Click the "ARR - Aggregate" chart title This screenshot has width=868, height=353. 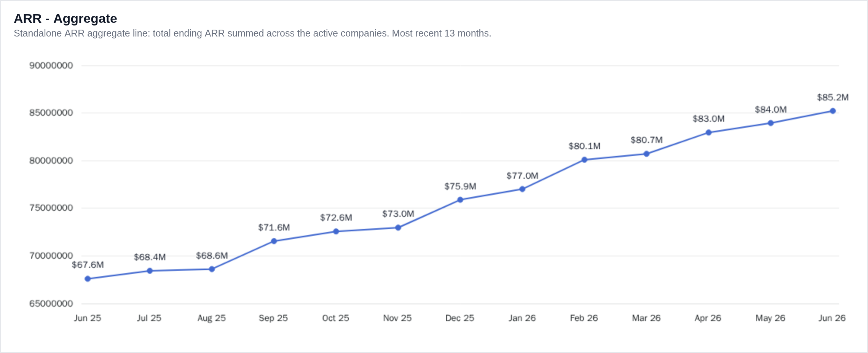[x=65, y=19]
